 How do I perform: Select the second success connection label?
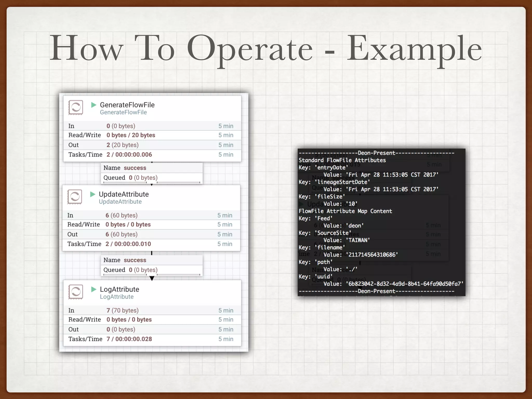pos(135,260)
